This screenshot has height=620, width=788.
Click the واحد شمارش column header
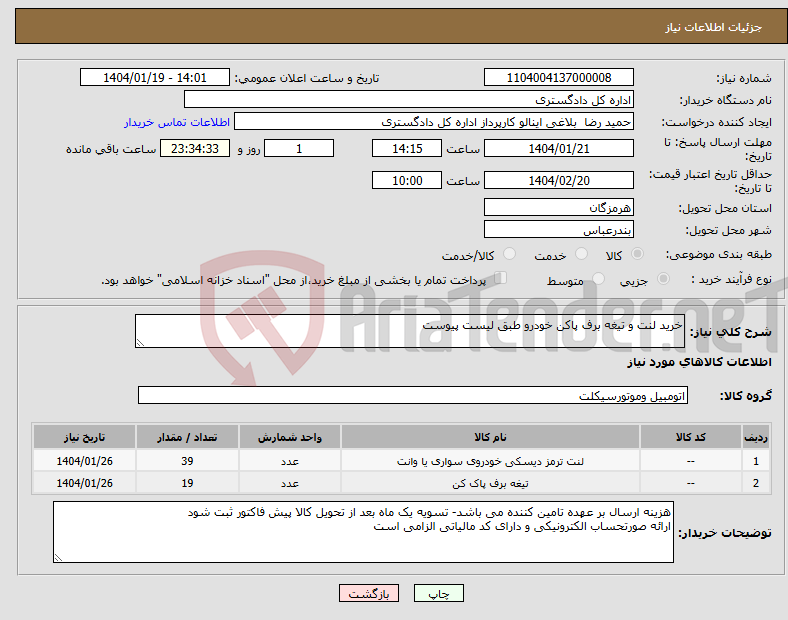(290, 437)
